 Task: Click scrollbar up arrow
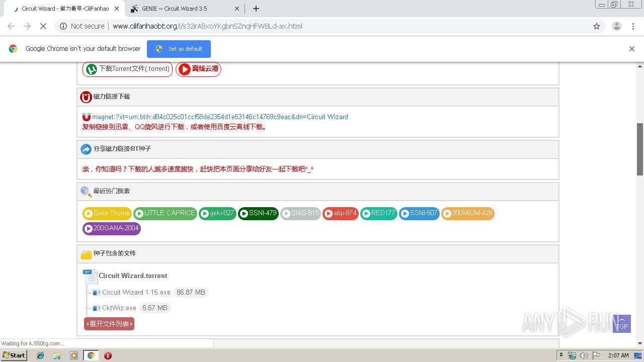pos(640,66)
